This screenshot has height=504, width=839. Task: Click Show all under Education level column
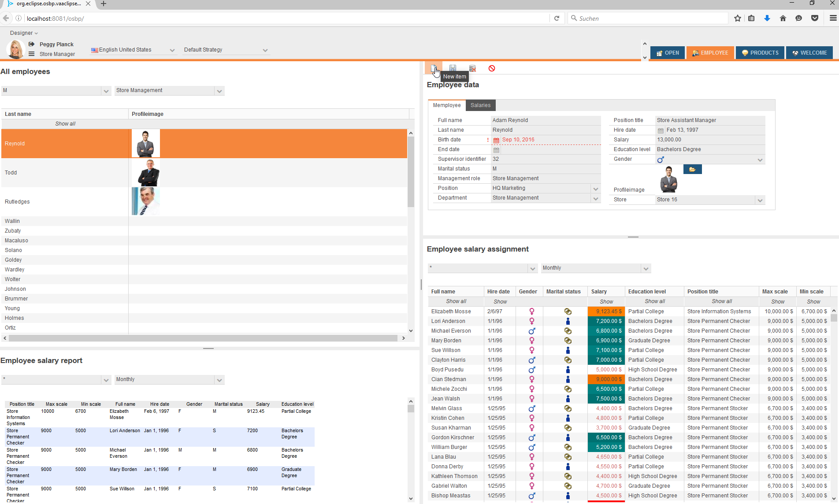[655, 301]
